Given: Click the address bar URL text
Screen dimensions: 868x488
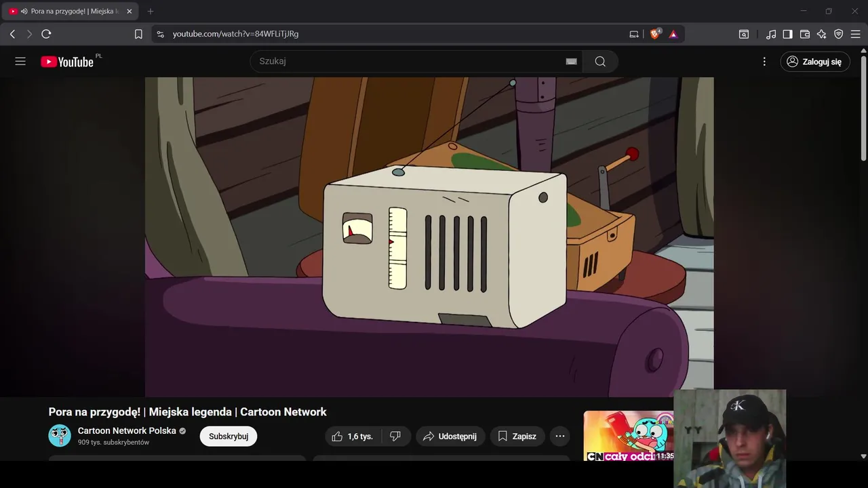Looking at the screenshot, I should click(x=235, y=34).
